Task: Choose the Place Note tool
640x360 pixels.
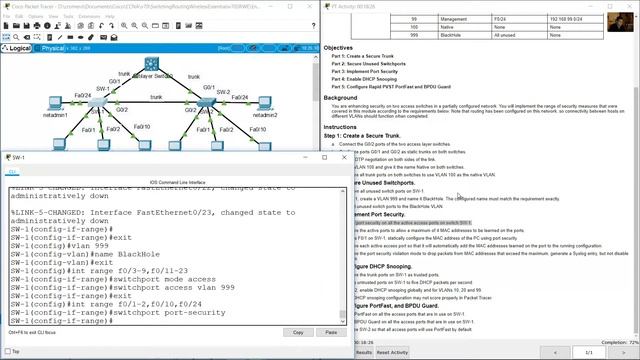Action: (49, 37)
